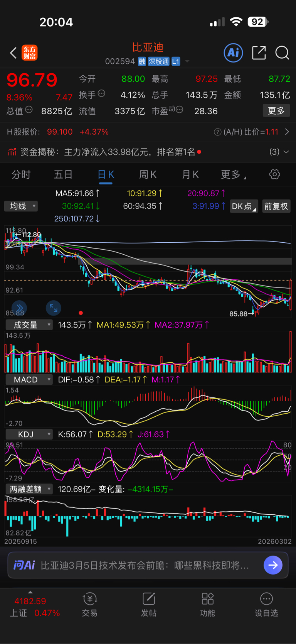Tap the 问Ai logo
This screenshot has height=644, width=296.
[24, 565]
